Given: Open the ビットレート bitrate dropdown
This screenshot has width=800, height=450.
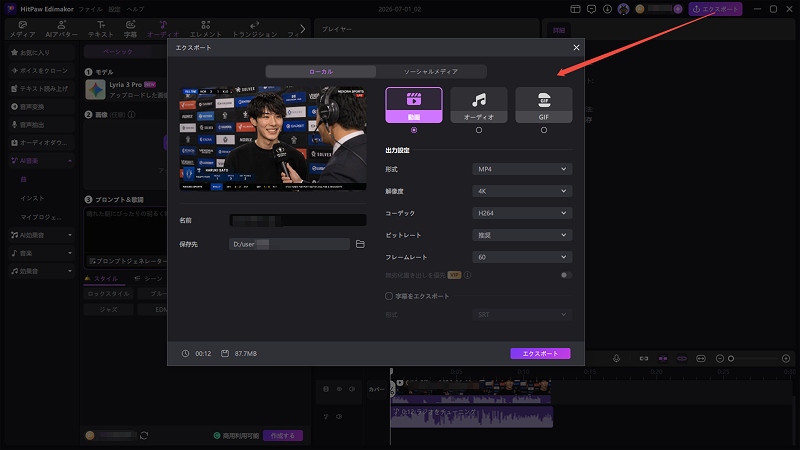Looking at the screenshot, I should pyautogui.click(x=522, y=235).
